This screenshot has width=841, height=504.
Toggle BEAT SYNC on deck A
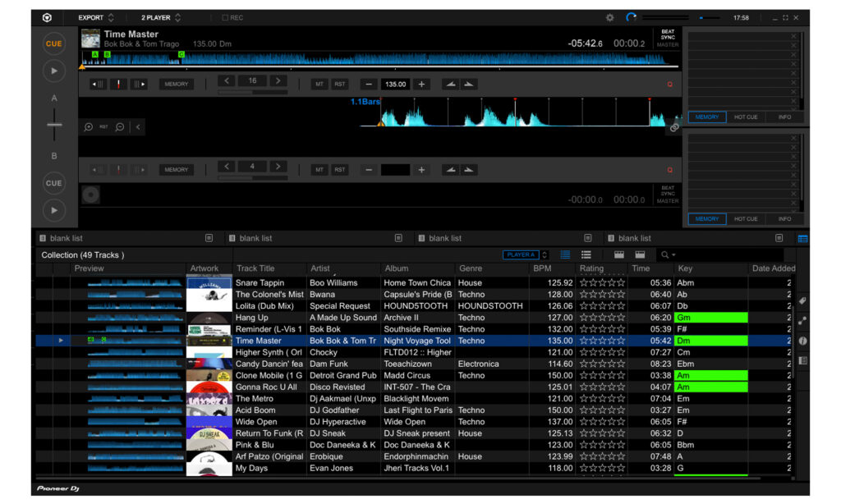[x=668, y=35]
